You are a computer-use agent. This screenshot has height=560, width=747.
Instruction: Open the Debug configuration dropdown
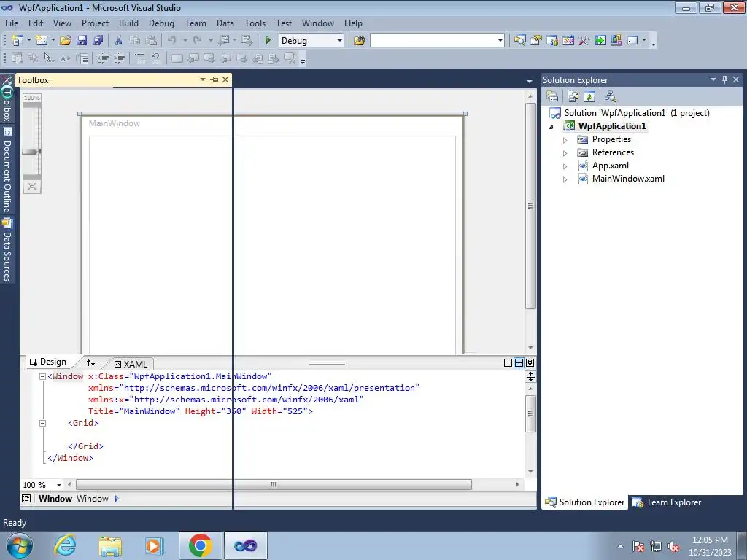(340, 41)
